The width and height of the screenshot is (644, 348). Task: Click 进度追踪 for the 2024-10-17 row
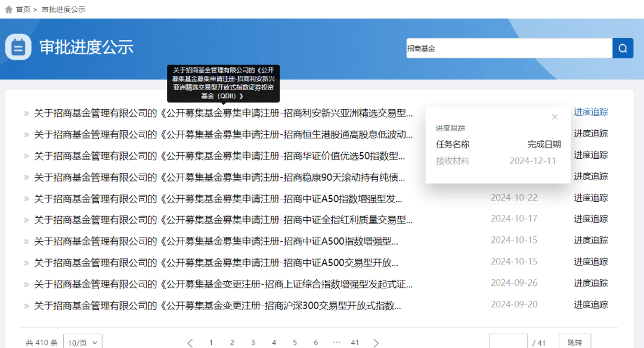(x=590, y=219)
